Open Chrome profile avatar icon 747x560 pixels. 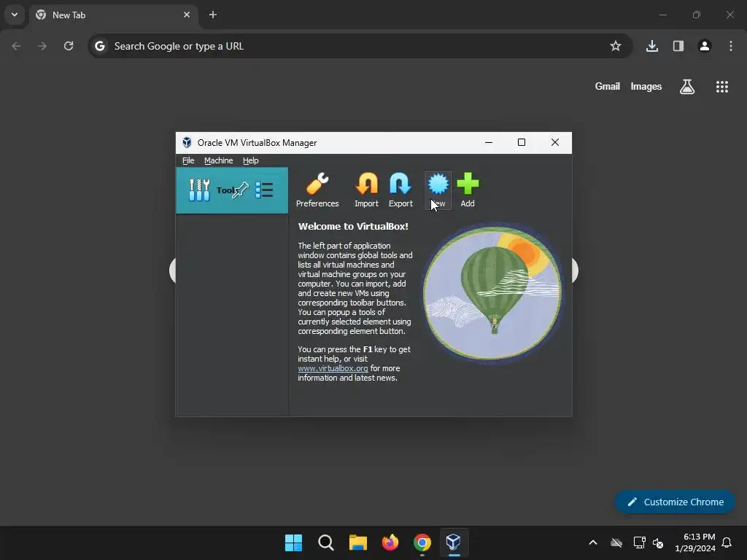pyautogui.click(x=705, y=46)
